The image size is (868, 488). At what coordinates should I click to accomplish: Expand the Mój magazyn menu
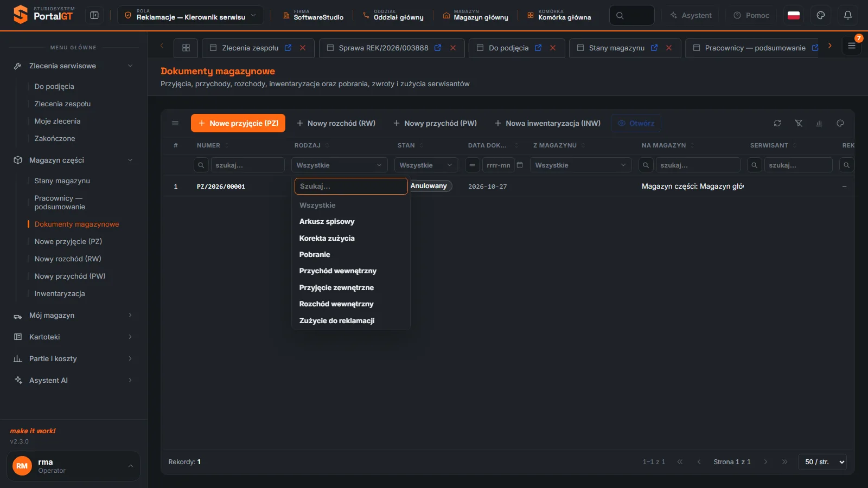(73, 315)
